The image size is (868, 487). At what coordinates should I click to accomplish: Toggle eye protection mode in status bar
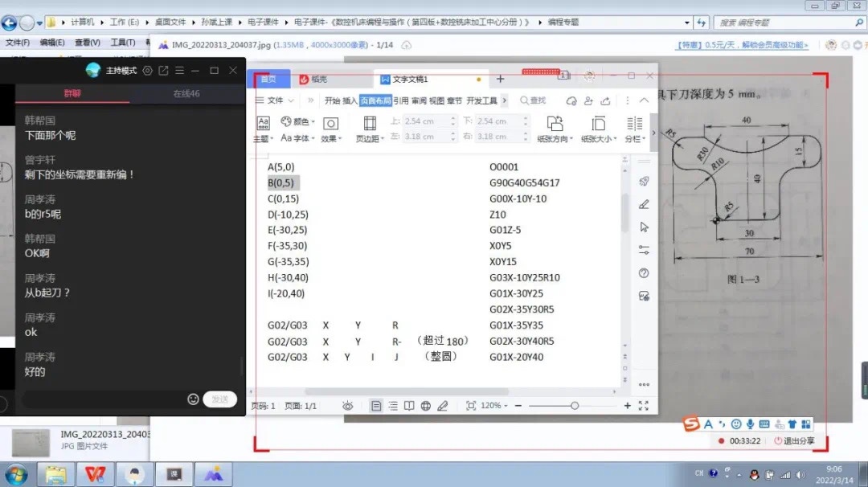(x=347, y=406)
